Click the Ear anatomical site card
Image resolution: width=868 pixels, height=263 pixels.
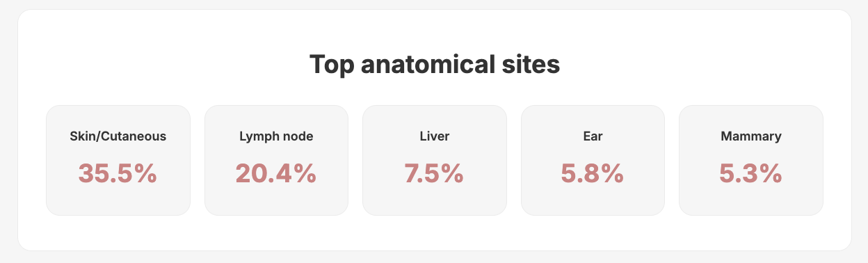click(x=593, y=160)
